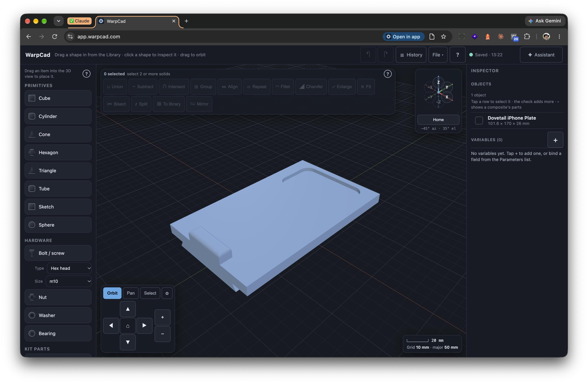This screenshot has width=588, height=384.
Task: Open the browser tab search chevron
Action: coord(58,21)
